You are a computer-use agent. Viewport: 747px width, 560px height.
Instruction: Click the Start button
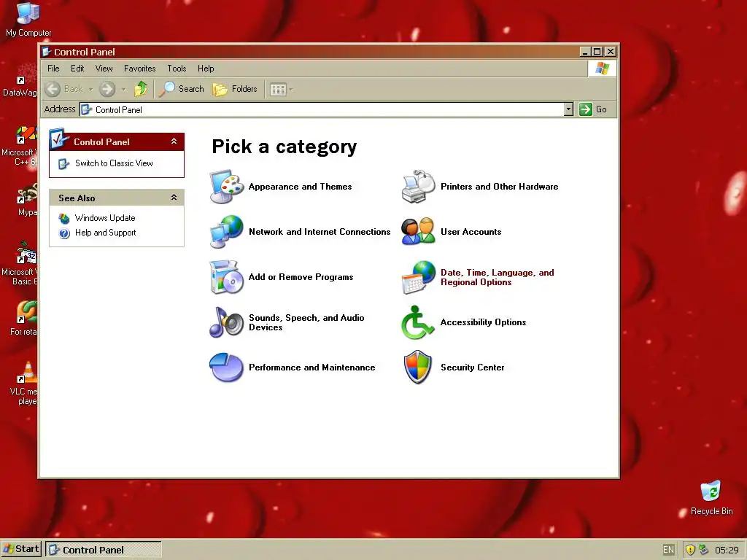[21, 549]
